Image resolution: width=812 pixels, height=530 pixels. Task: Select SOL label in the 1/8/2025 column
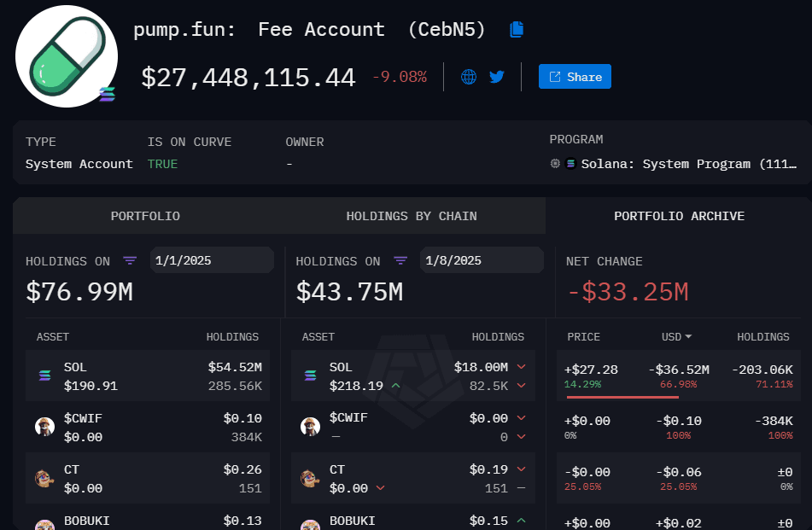(x=341, y=367)
